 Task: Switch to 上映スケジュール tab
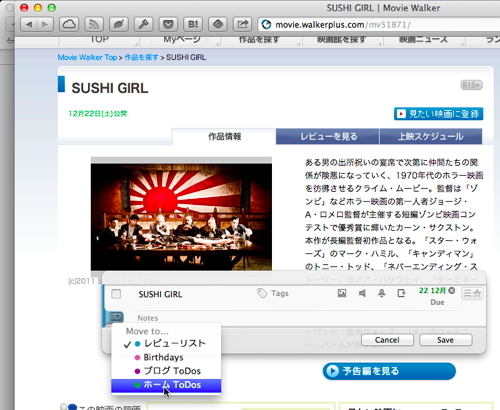pyautogui.click(x=431, y=137)
